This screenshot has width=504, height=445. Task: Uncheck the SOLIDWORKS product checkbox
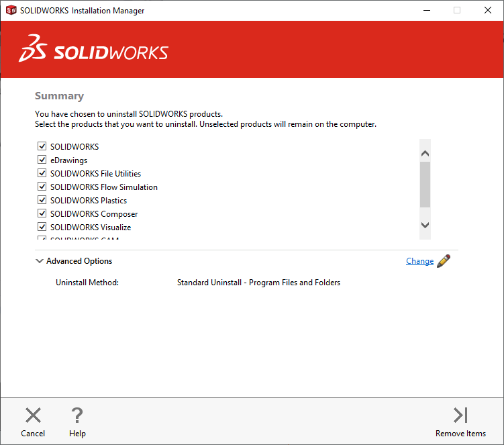[42, 146]
